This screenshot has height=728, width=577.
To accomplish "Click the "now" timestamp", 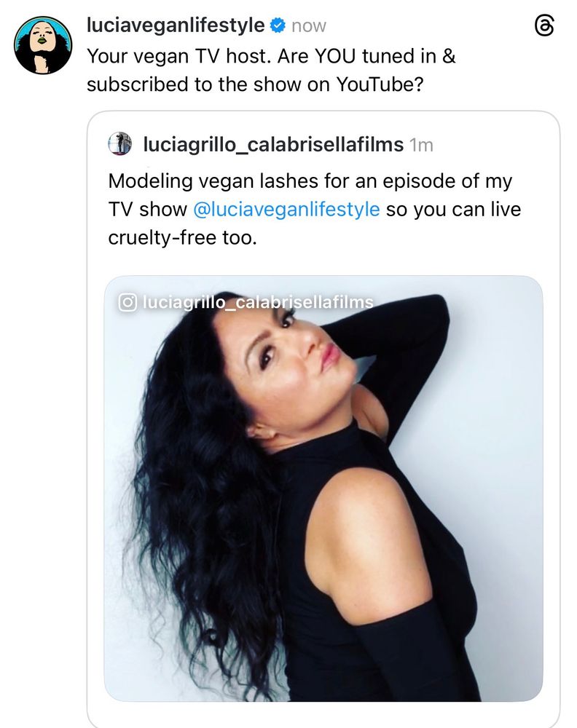I will tap(309, 26).
